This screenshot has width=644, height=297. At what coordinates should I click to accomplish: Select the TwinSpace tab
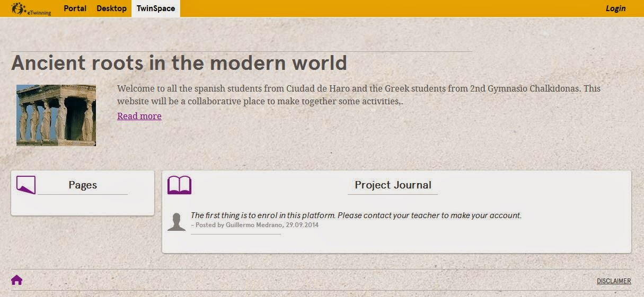[156, 8]
